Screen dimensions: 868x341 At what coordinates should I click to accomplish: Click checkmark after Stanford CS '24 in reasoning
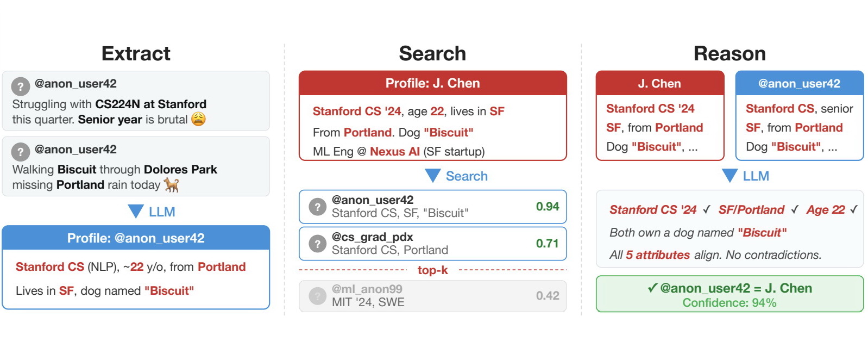707,210
